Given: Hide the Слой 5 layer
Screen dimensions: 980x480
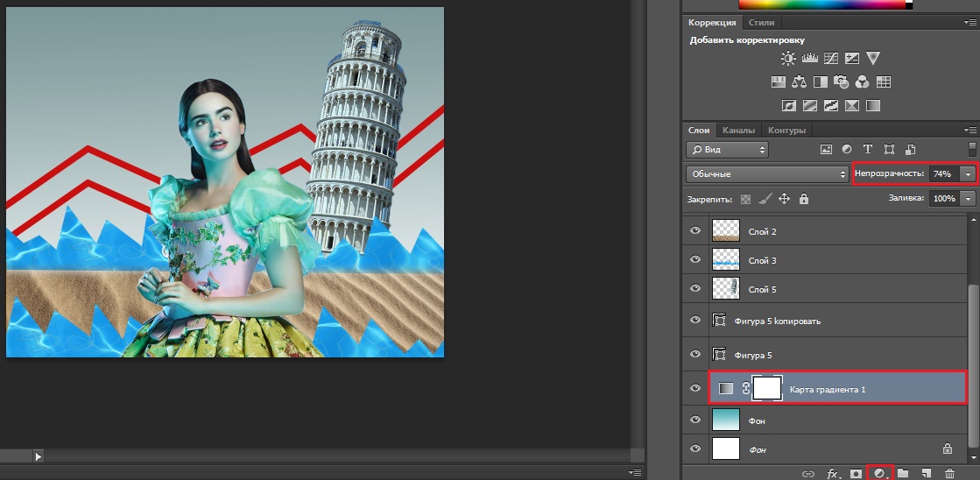Looking at the screenshot, I should (x=695, y=288).
